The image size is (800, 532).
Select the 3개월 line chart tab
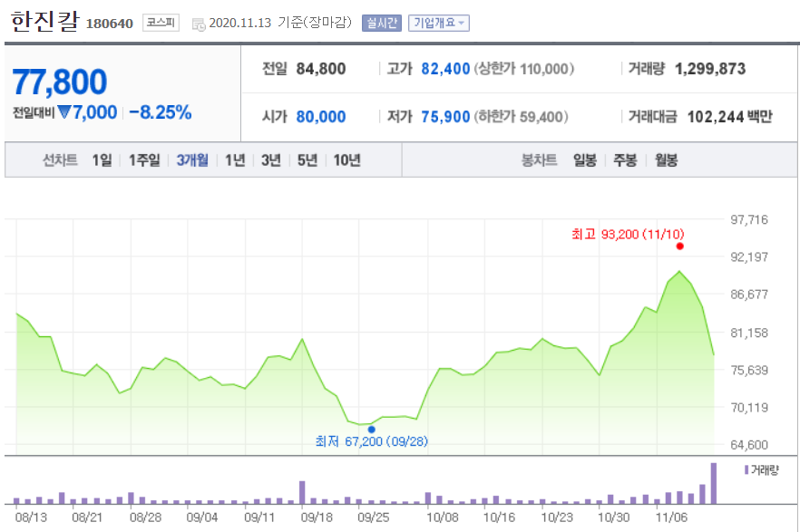pyautogui.click(x=192, y=160)
